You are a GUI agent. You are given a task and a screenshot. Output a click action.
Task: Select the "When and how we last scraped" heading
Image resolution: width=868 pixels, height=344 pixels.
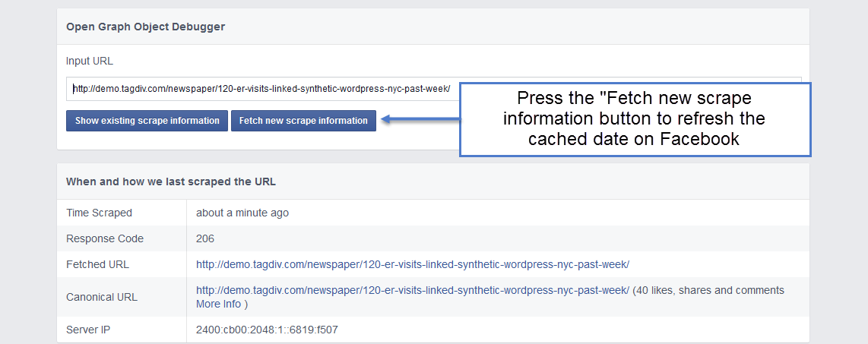171,181
